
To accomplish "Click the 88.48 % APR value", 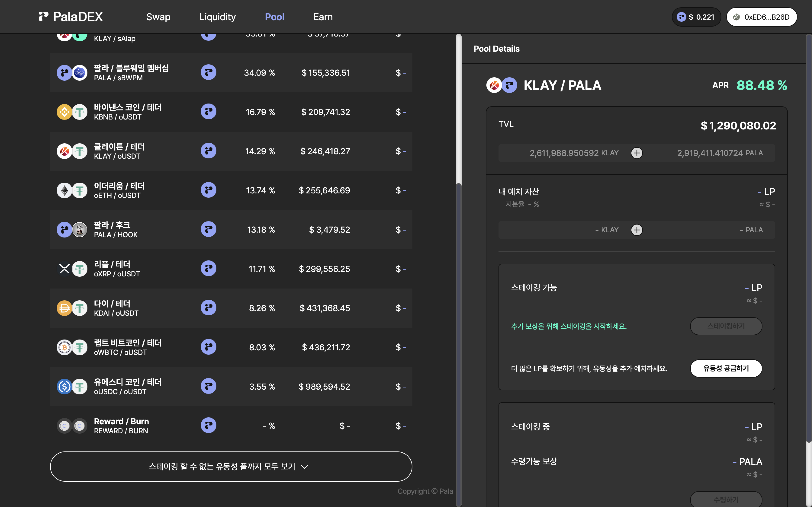I will (x=762, y=85).
